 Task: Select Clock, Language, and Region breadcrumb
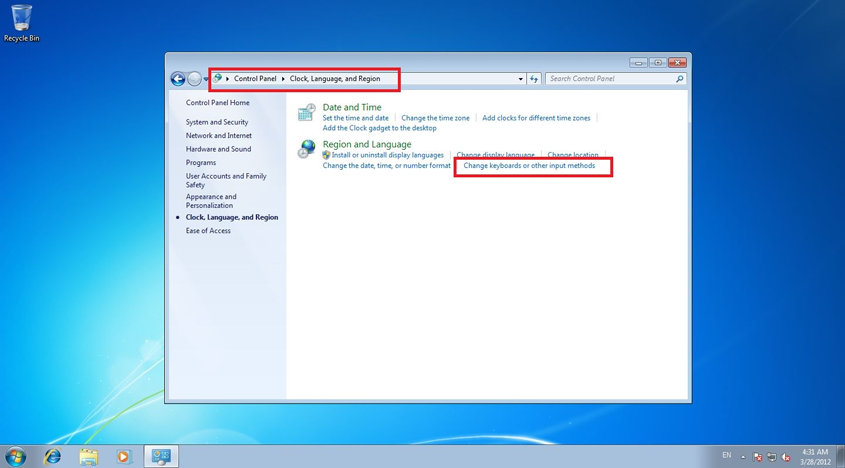click(335, 79)
